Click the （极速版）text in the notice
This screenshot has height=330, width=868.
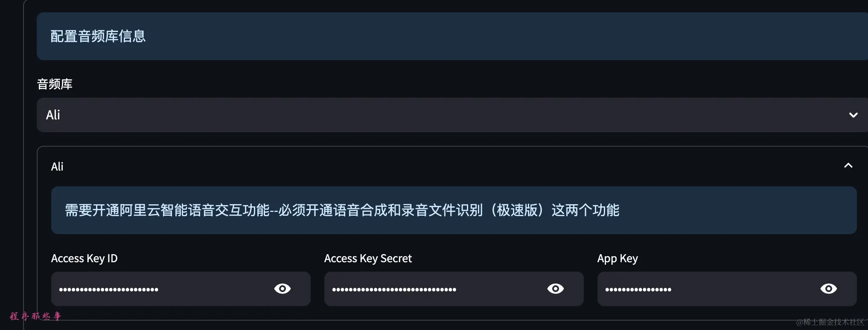click(517, 210)
